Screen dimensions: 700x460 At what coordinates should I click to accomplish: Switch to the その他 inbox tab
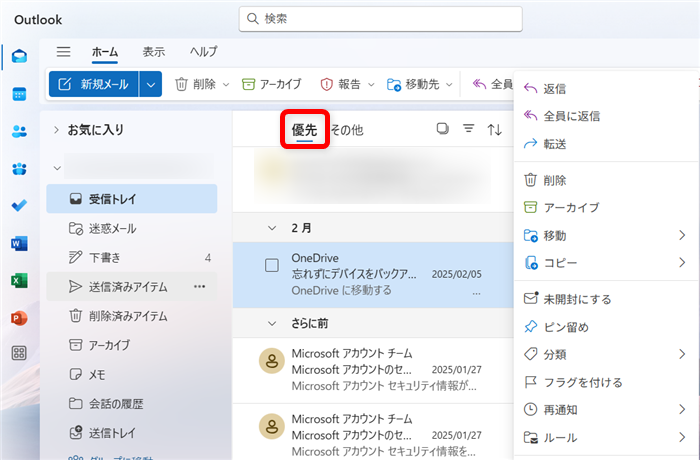click(x=347, y=130)
